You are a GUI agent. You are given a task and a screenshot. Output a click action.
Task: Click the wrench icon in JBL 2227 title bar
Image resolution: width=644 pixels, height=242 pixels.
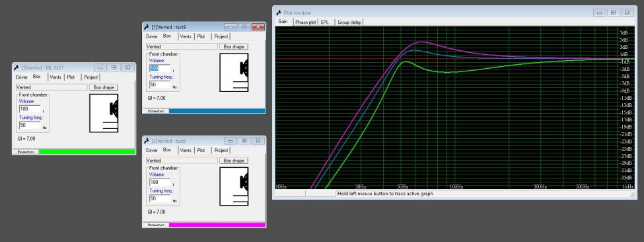[x=17, y=67]
